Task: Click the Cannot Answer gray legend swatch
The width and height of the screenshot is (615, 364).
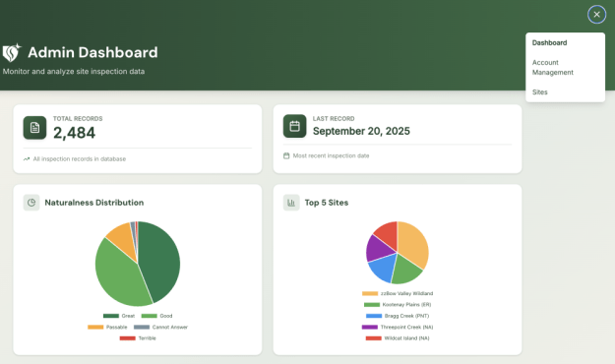Action: pyautogui.click(x=142, y=328)
